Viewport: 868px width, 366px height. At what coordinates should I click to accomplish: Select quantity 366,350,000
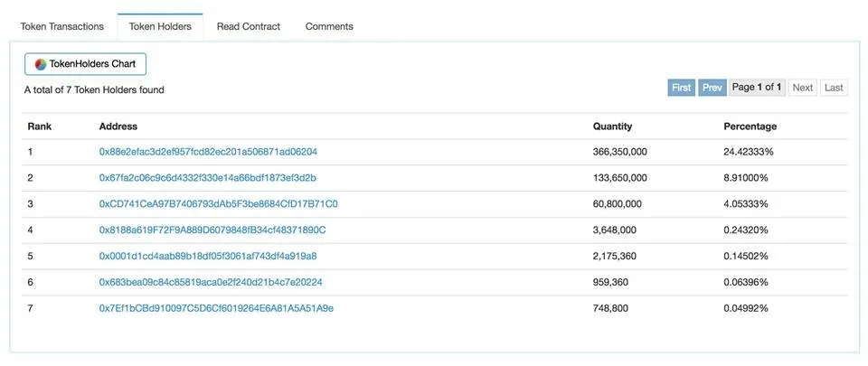pos(620,152)
